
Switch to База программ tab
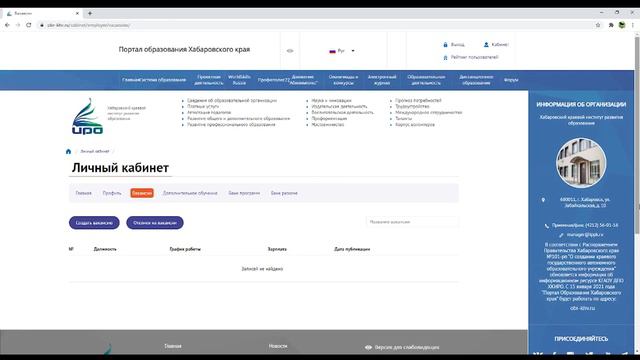click(x=244, y=193)
